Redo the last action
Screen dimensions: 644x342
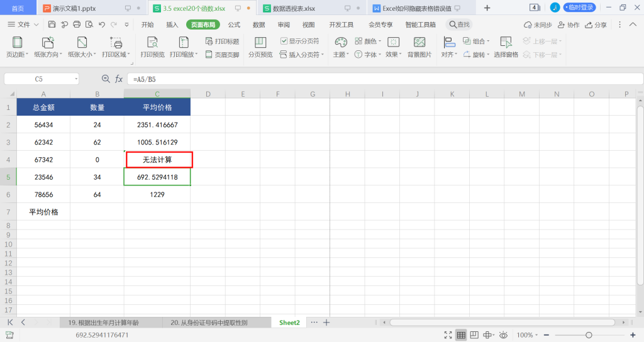click(x=114, y=25)
